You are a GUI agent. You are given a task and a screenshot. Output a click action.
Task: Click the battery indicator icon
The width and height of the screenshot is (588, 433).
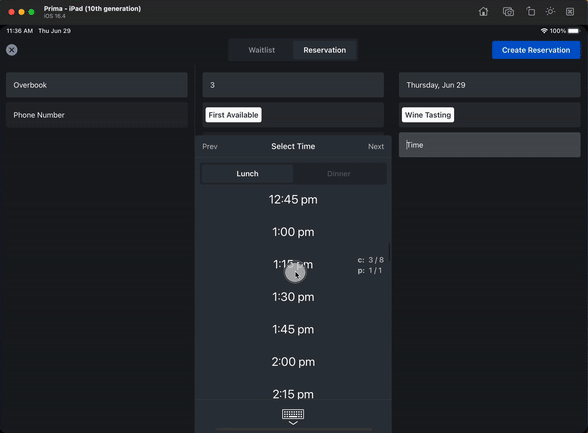coord(574,31)
